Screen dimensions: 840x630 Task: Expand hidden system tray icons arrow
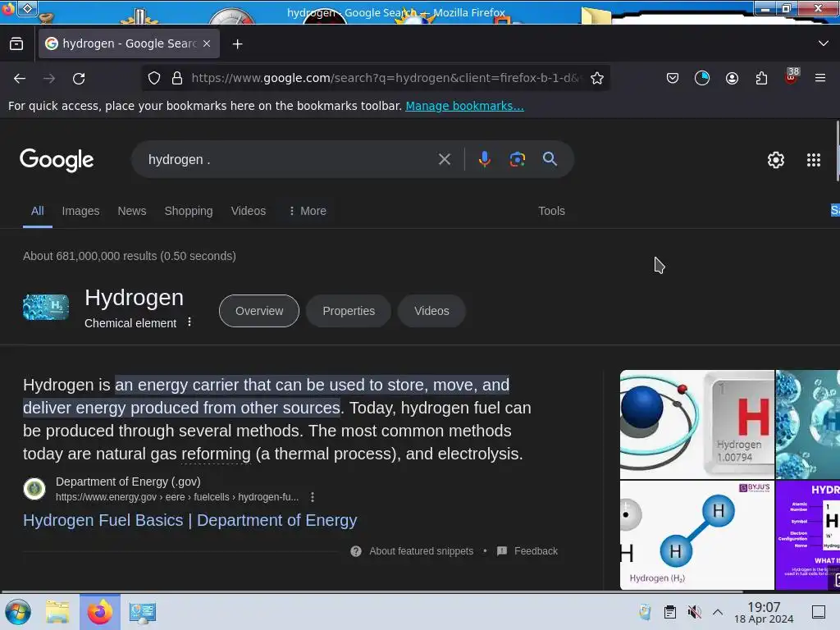click(x=718, y=612)
